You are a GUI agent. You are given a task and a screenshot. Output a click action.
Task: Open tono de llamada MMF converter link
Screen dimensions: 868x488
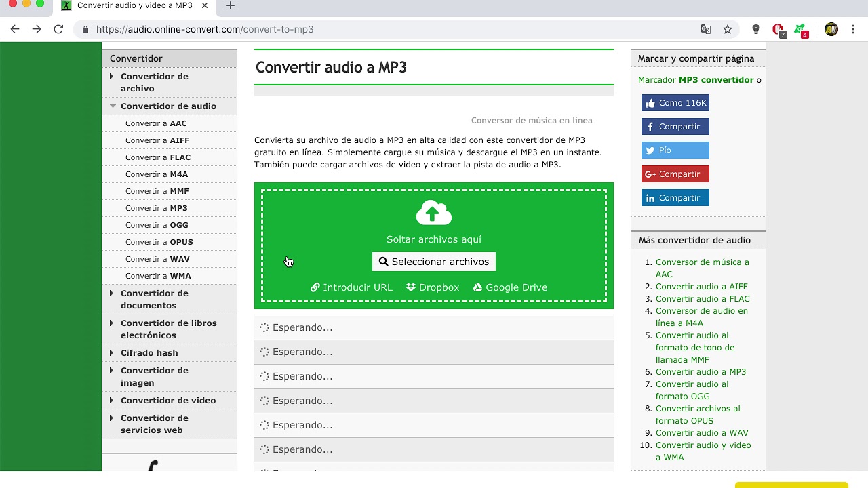(x=695, y=348)
